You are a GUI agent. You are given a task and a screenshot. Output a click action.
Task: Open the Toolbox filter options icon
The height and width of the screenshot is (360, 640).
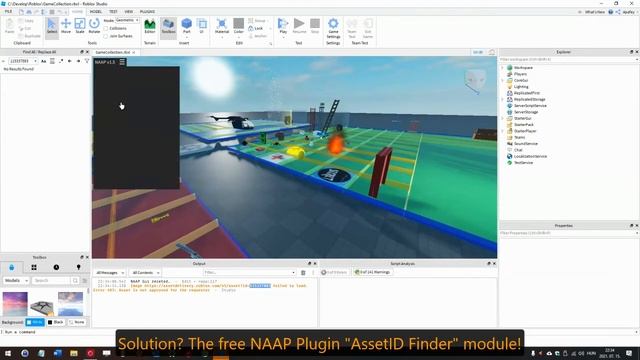tap(85, 280)
